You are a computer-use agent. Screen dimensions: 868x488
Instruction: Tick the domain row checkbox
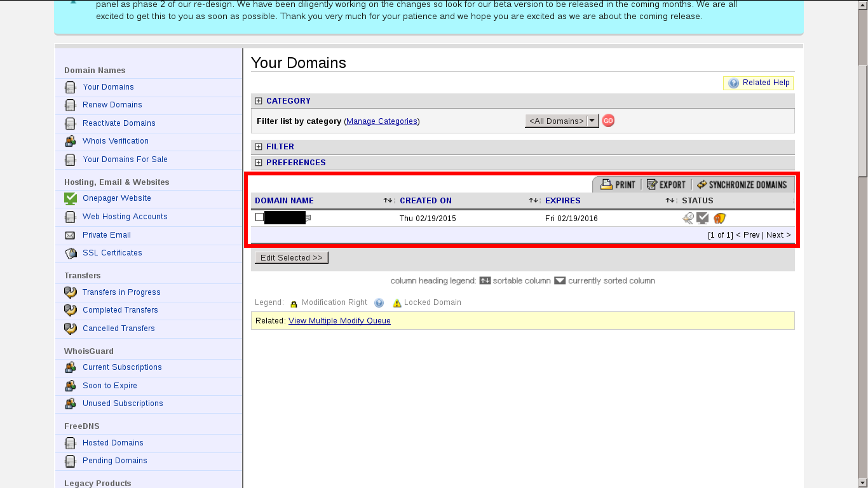tap(259, 217)
